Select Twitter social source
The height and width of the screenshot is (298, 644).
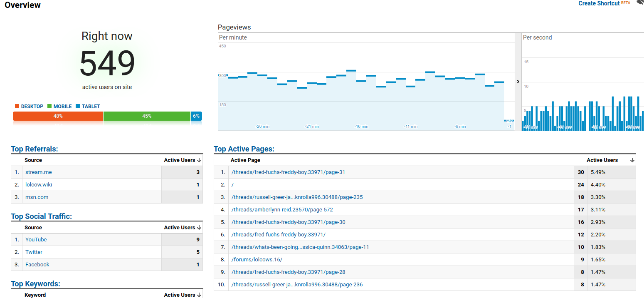(x=34, y=252)
